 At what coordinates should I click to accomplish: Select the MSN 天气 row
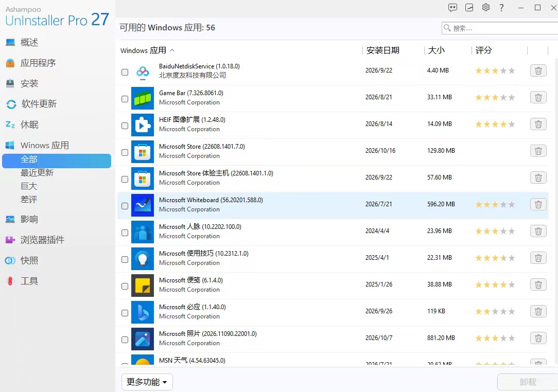click(333, 360)
